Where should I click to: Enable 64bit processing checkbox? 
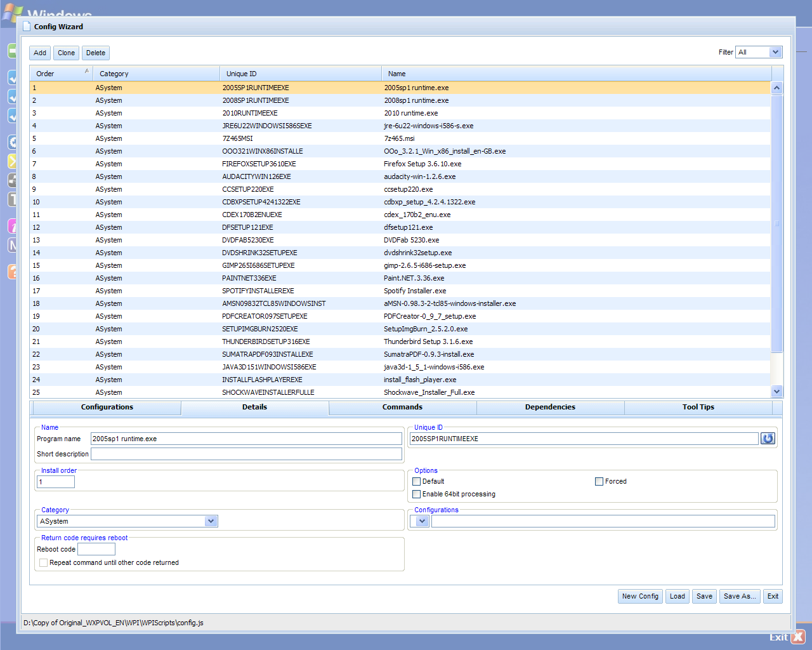[417, 494]
